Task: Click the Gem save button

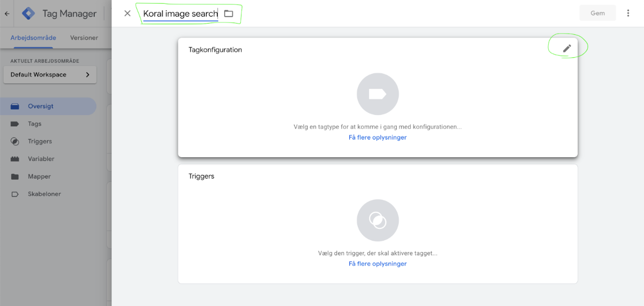Action: point(597,13)
